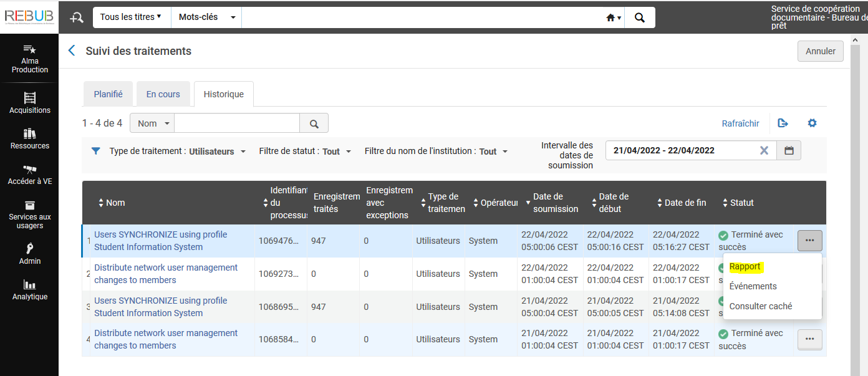This screenshot has height=376, width=868.
Task: Open third-row Users SYNCHRONIZE job link
Action: click(161, 307)
